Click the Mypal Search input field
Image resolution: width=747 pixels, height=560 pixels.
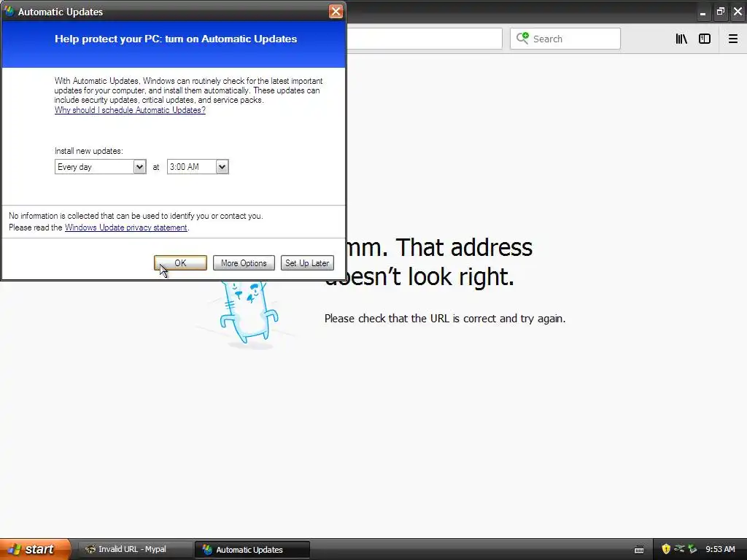(x=565, y=39)
